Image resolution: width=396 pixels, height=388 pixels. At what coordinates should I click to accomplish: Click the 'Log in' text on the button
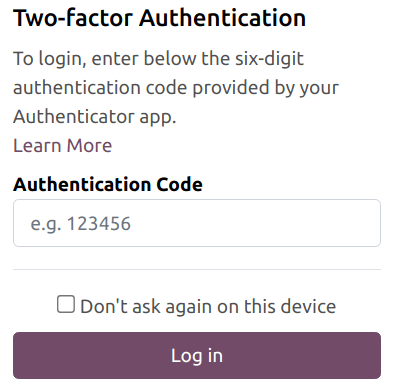197,356
